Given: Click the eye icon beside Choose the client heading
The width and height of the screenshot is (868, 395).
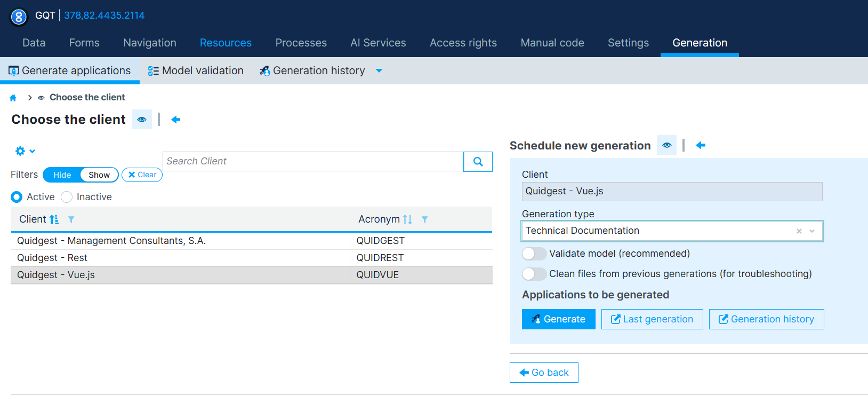Looking at the screenshot, I should point(142,120).
